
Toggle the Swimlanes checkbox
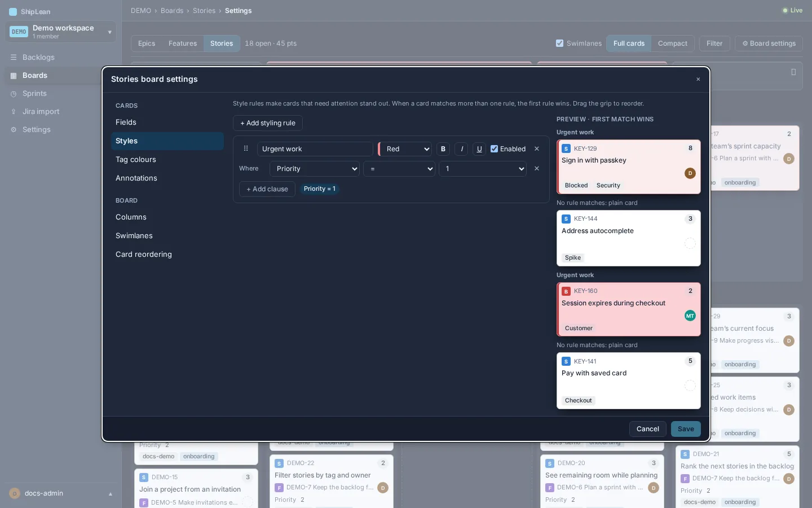pyautogui.click(x=559, y=43)
